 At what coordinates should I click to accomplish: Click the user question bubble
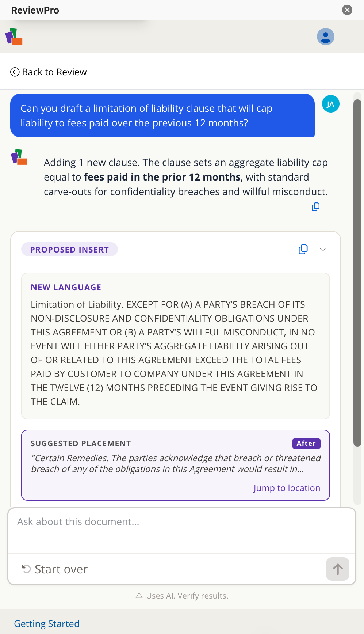[x=162, y=115]
